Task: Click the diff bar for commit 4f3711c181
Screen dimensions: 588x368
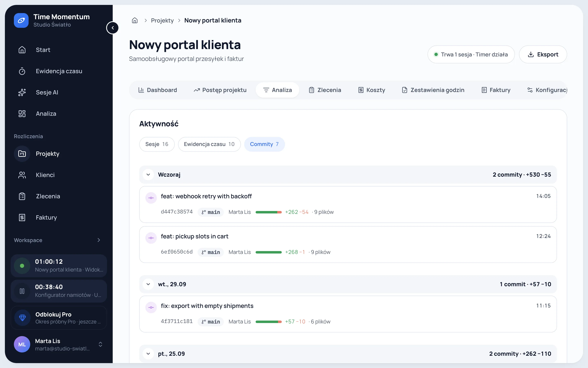Action: click(268, 322)
